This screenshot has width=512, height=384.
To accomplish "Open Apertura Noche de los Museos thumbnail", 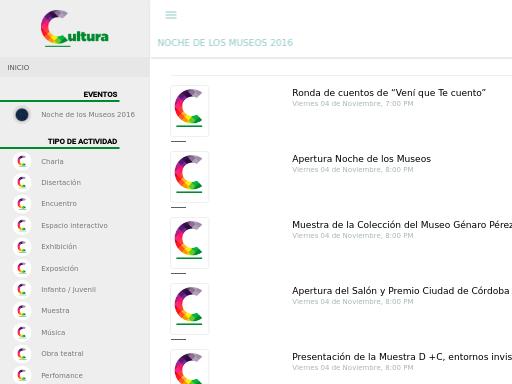I will 190,177.
